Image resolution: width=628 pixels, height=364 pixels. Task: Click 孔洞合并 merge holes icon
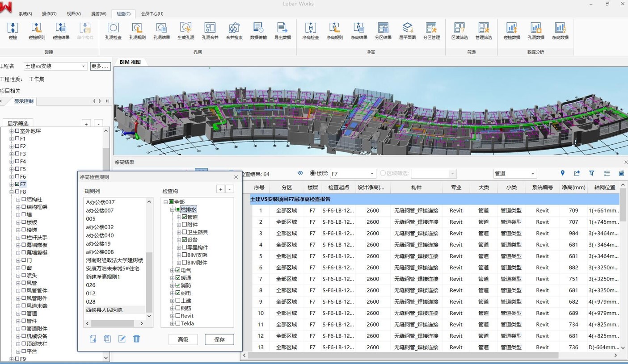210,31
